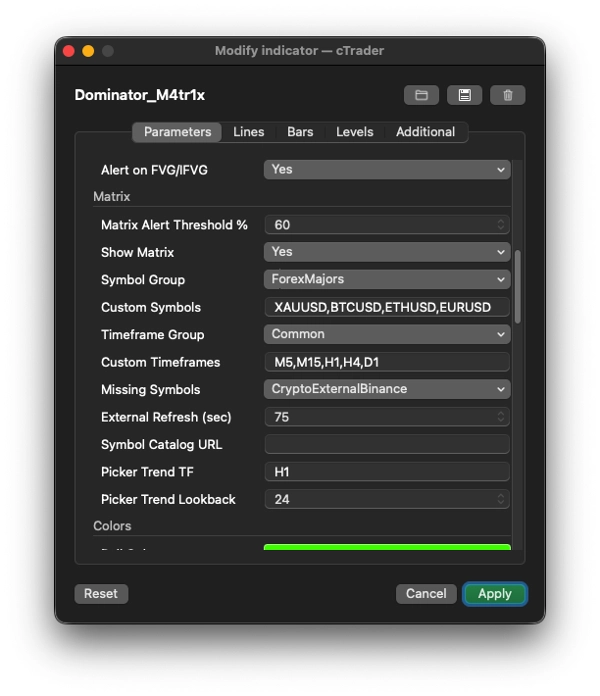Adjust Matrix Alert Threshold stepper arrows

(x=501, y=225)
